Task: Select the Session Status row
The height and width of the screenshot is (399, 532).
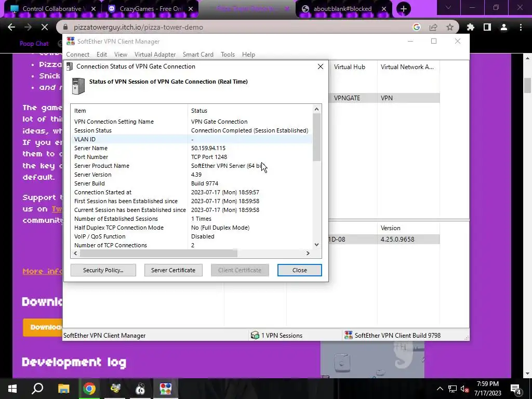Action: click(x=191, y=130)
